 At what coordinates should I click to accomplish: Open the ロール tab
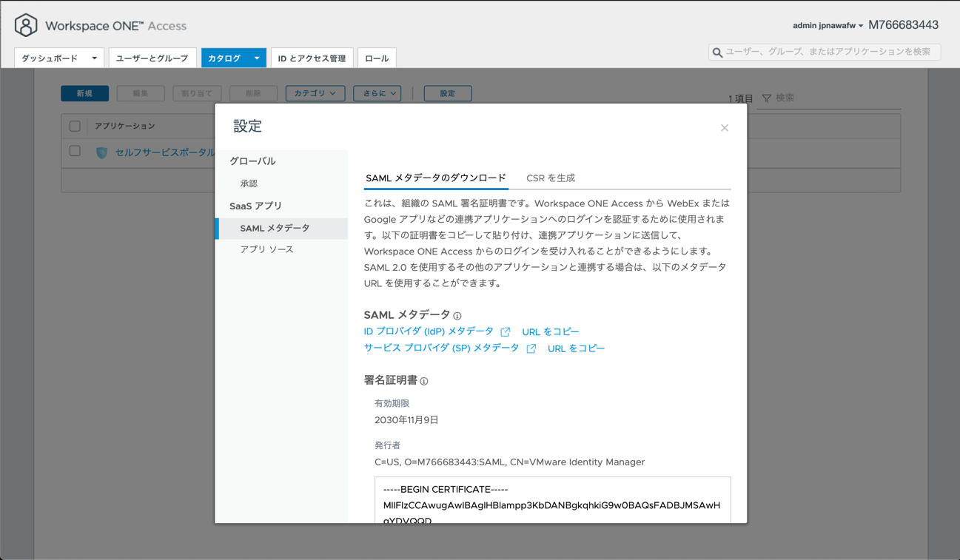point(377,58)
